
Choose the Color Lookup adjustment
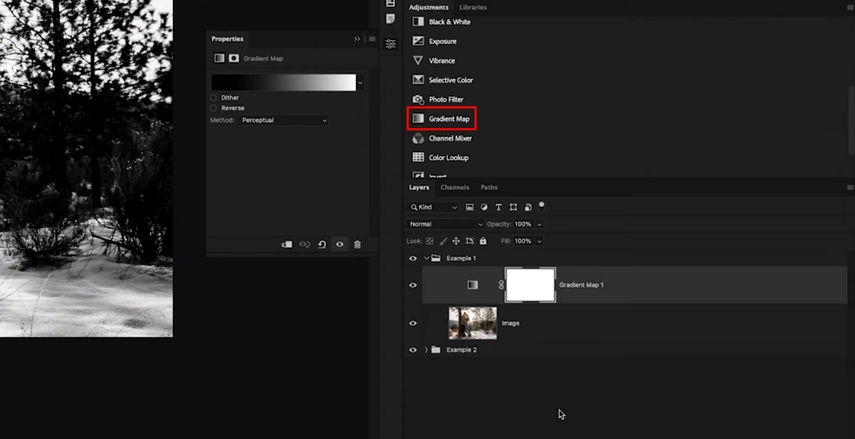[448, 157]
